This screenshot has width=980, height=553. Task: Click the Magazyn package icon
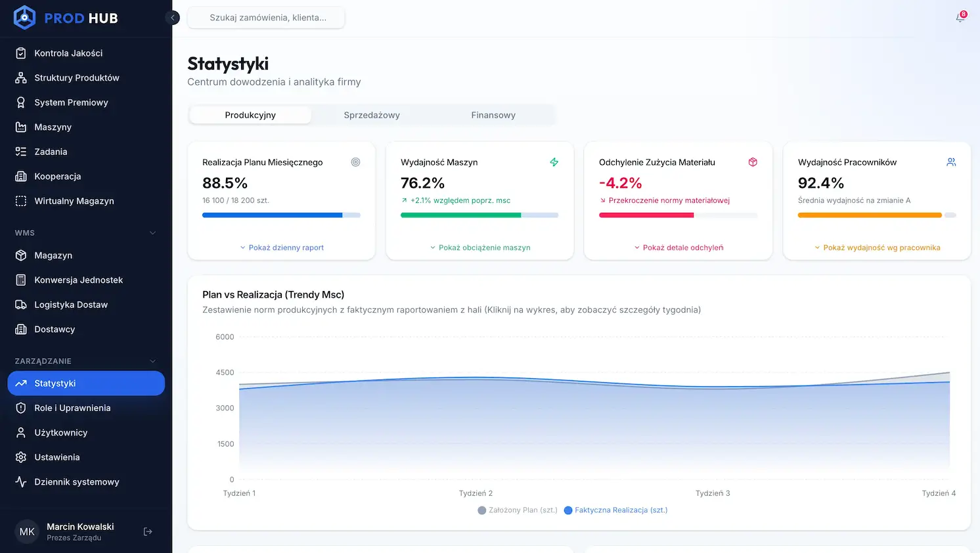21,255
